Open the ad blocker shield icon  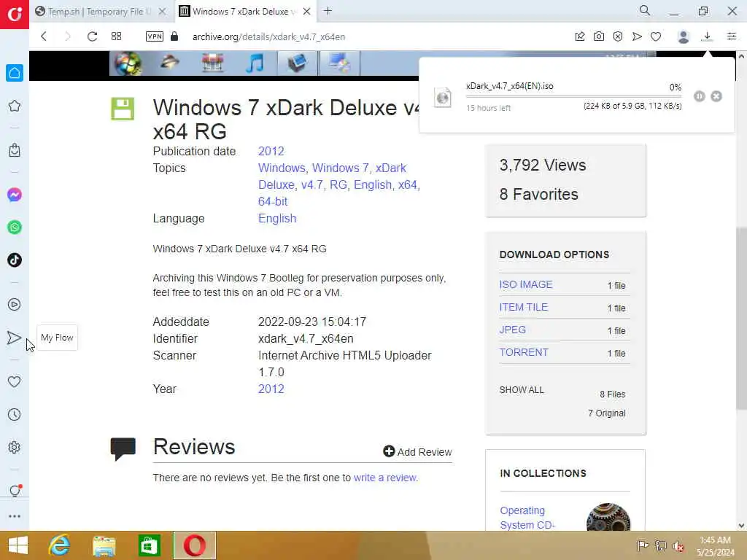[x=618, y=36]
